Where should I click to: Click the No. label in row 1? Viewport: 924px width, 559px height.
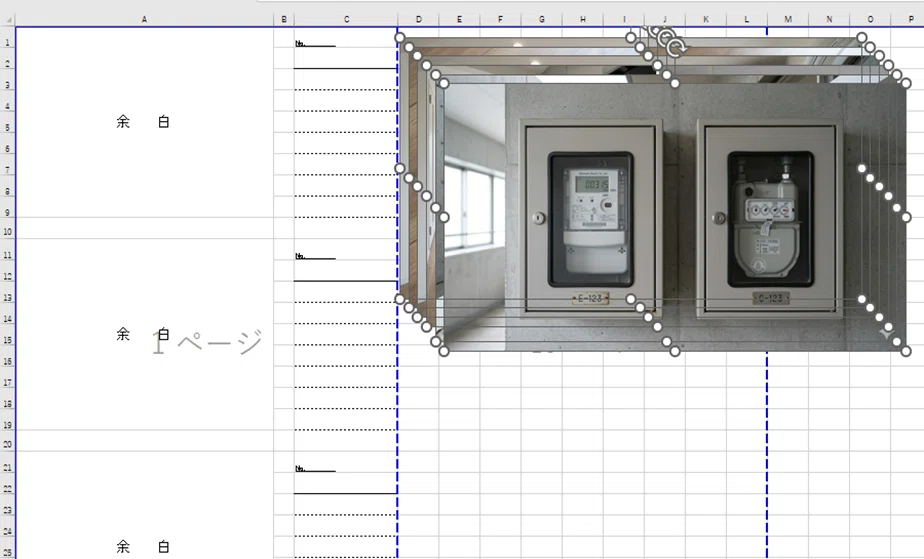pyautogui.click(x=300, y=44)
